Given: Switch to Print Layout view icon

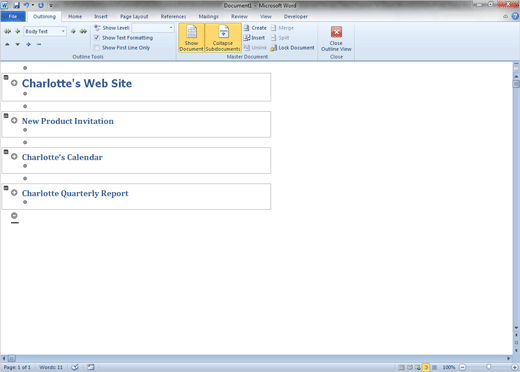Looking at the screenshot, I should click(401, 367).
